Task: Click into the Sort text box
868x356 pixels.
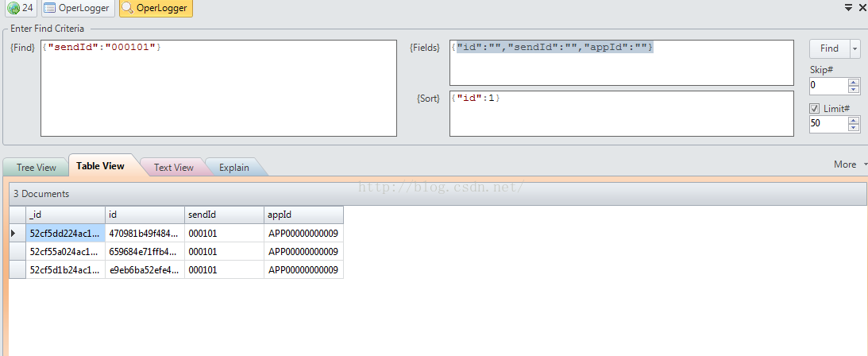Action: pyautogui.click(x=622, y=114)
